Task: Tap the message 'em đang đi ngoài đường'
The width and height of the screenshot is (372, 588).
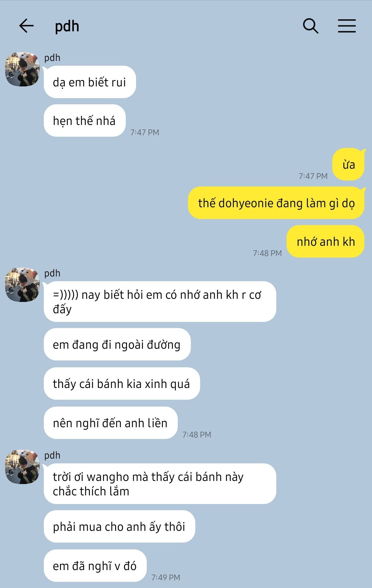Action: (117, 344)
